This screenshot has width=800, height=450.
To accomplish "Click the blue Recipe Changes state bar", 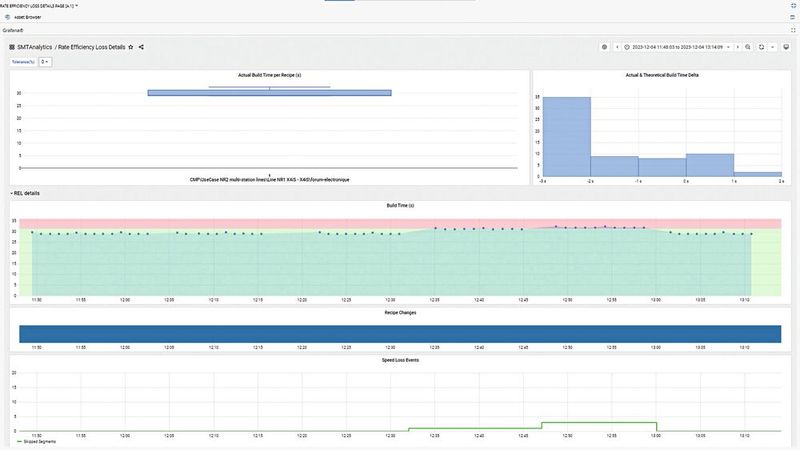I will coord(400,334).
